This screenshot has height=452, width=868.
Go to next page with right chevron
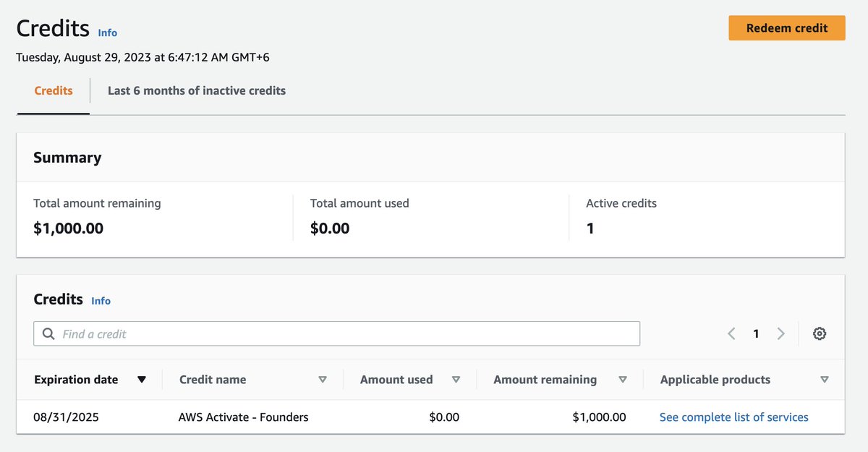click(x=780, y=333)
